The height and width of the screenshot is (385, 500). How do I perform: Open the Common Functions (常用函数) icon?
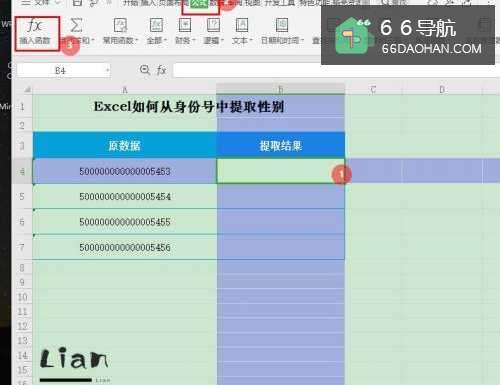(x=120, y=25)
